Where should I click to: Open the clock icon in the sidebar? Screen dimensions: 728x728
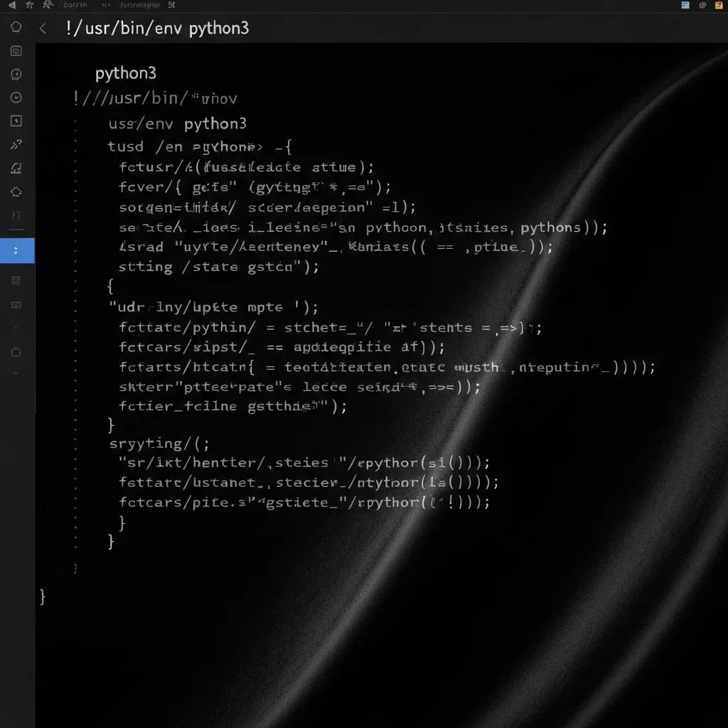pos(16,74)
